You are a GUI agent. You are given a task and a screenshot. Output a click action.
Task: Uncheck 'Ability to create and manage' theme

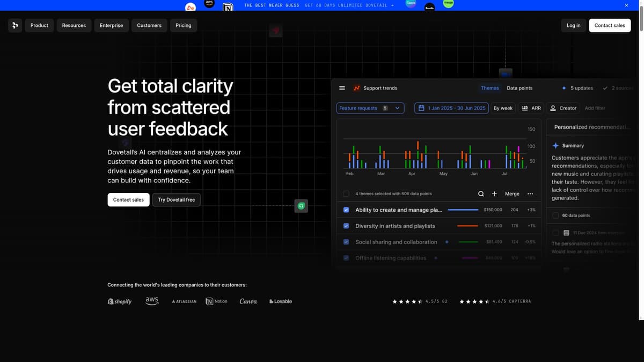point(346,210)
